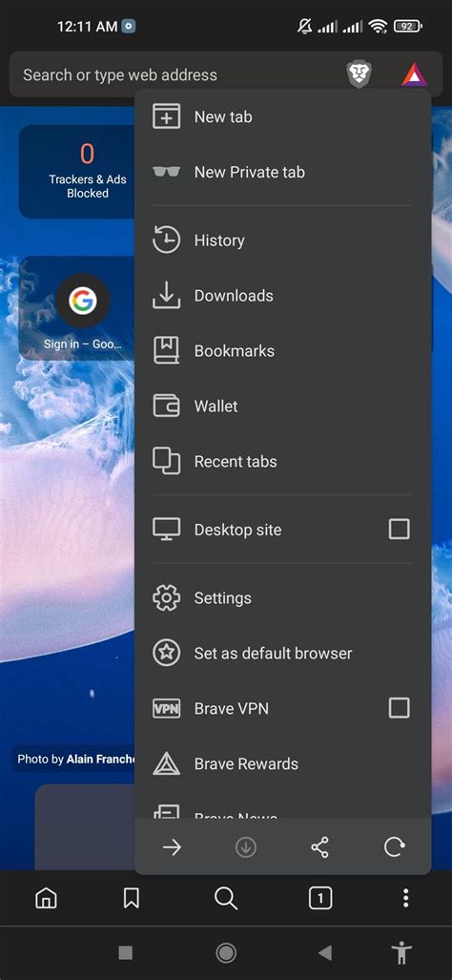This screenshot has height=980, width=452.
Task: Open a New Private tab
Action: click(x=283, y=172)
